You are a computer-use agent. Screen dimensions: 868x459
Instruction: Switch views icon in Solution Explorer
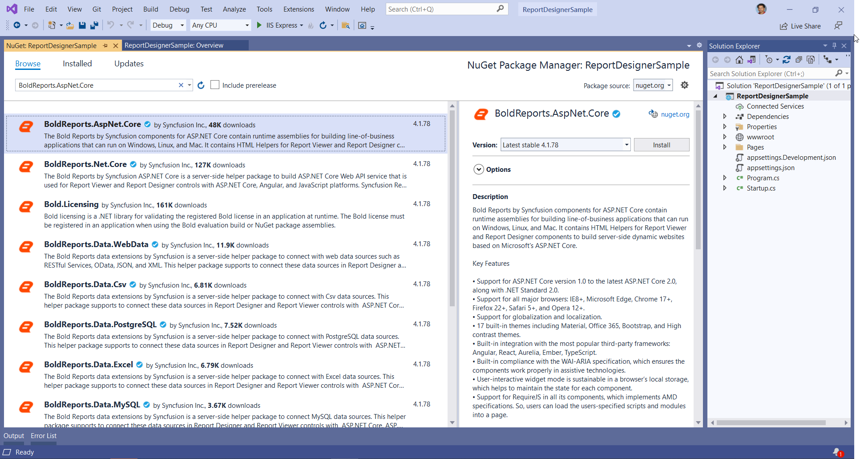coord(751,60)
